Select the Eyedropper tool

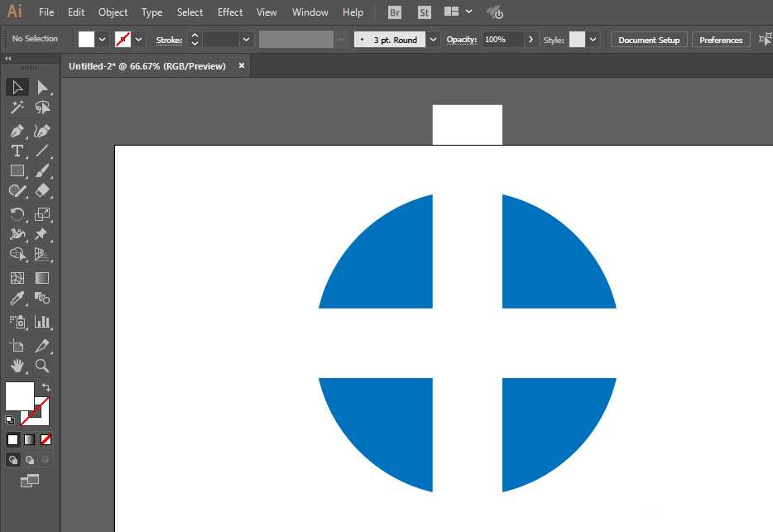[x=17, y=298]
